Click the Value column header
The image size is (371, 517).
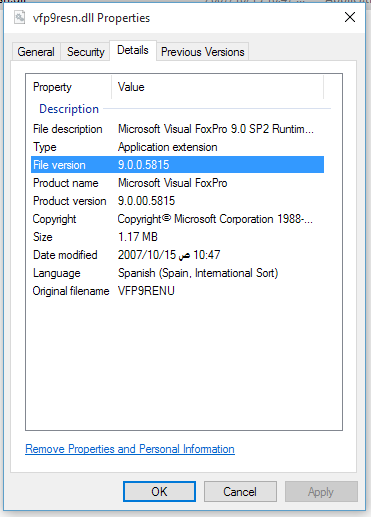[x=218, y=87]
